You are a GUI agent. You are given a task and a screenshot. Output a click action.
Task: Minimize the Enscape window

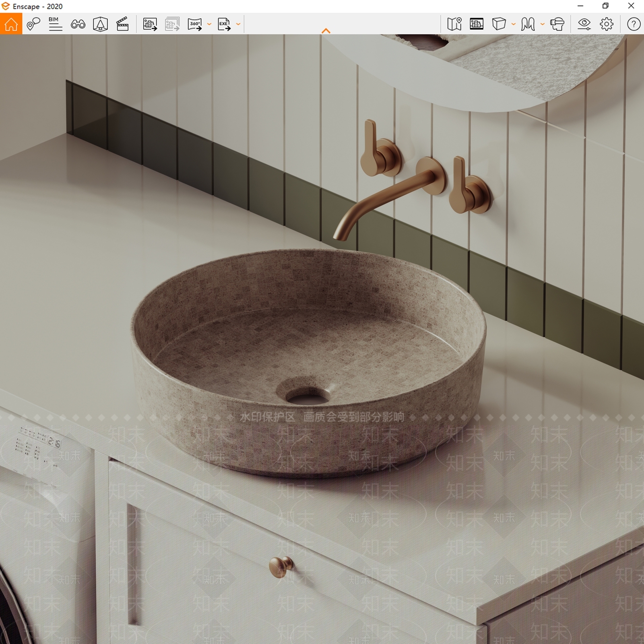(580, 6)
